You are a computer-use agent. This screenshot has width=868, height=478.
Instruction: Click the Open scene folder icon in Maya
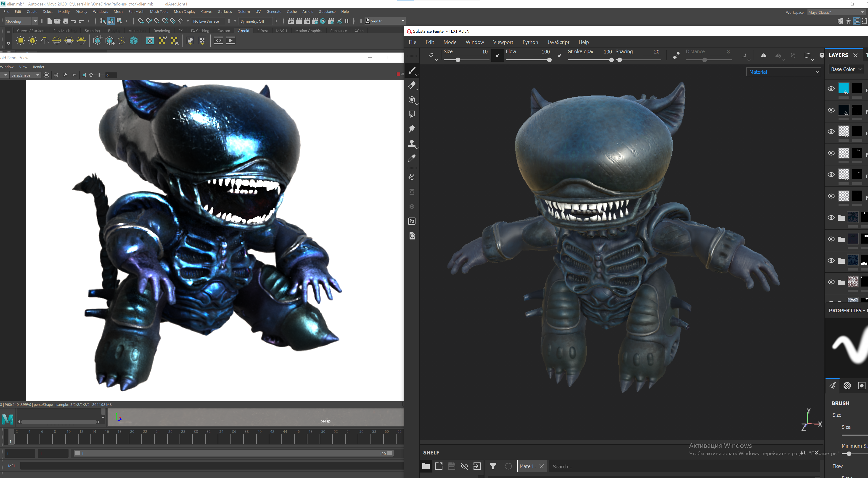(x=57, y=21)
